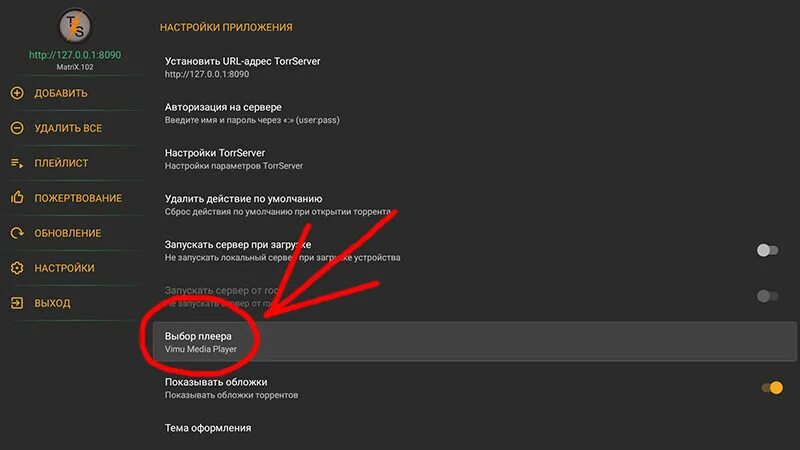Toggle Запускать сервер при загрузке switch
Screen dimensions: 800x450
point(767,250)
